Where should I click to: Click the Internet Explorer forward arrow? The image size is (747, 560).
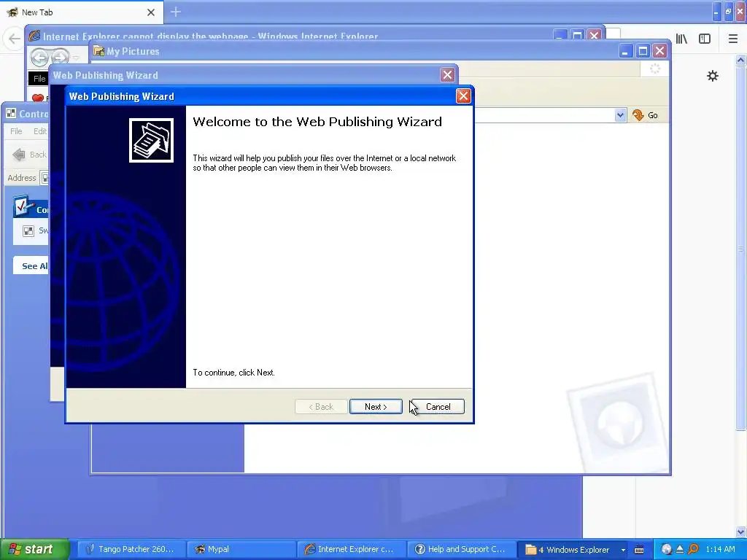(x=60, y=58)
